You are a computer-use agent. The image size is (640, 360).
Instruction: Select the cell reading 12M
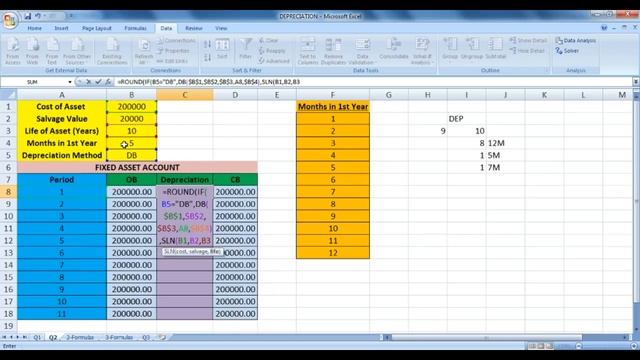tap(505, 143)
